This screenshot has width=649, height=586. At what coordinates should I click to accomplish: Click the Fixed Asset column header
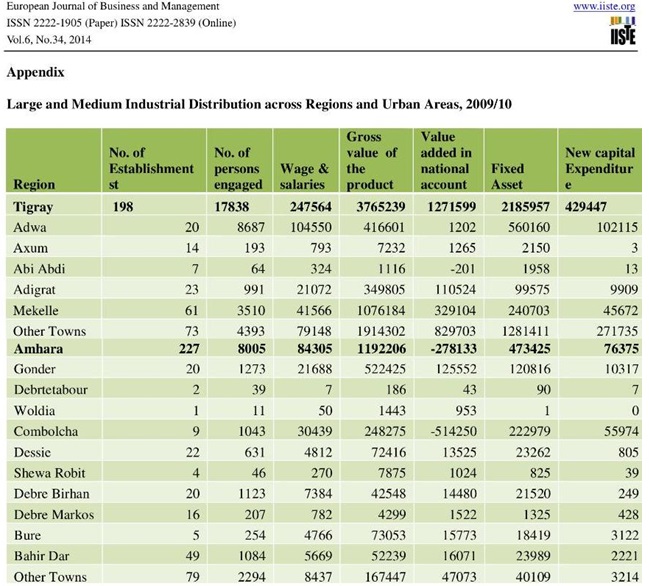coord(507,176)
